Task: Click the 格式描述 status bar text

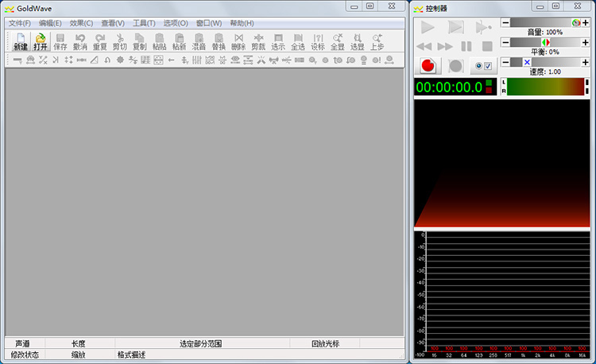Action: [131, 355]
